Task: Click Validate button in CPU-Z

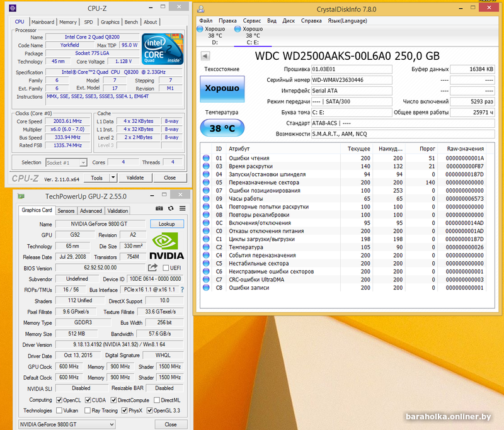Action: (x=135, y=178)
